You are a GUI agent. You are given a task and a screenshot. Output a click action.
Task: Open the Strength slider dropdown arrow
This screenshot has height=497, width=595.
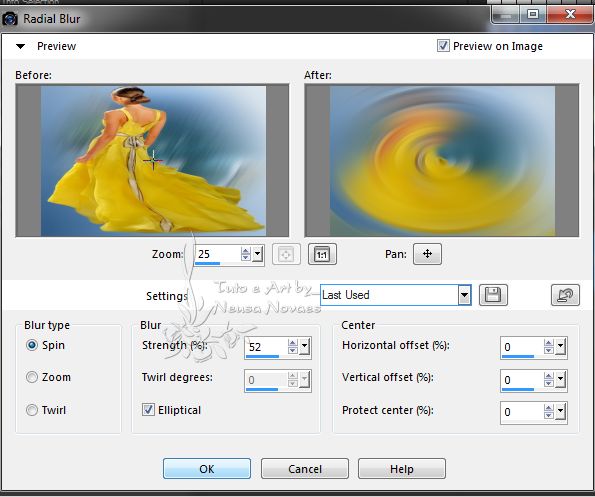(x=305, y=346)
